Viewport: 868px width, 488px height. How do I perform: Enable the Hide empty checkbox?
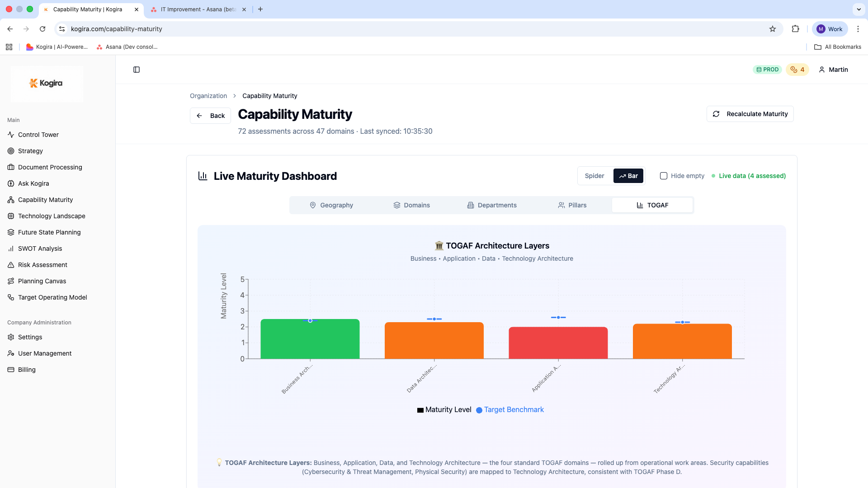pos(664,176)
